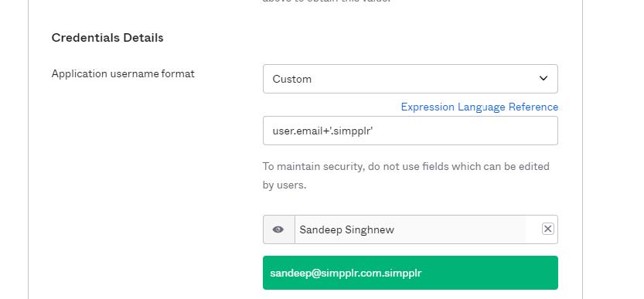The width and height of the screenshot is (644, 299).
Task: Click the word Custom in the dropdown
Action: [x=291, y=79]
